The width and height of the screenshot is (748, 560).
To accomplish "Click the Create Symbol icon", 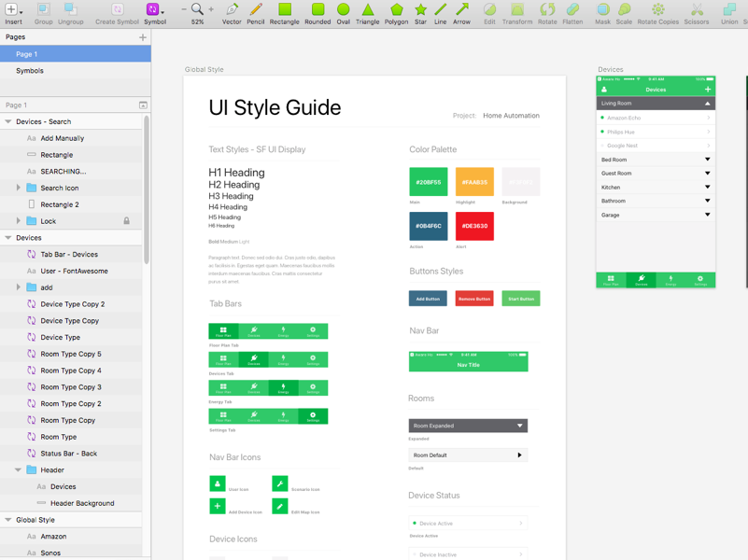I will [x=117, y=9].
